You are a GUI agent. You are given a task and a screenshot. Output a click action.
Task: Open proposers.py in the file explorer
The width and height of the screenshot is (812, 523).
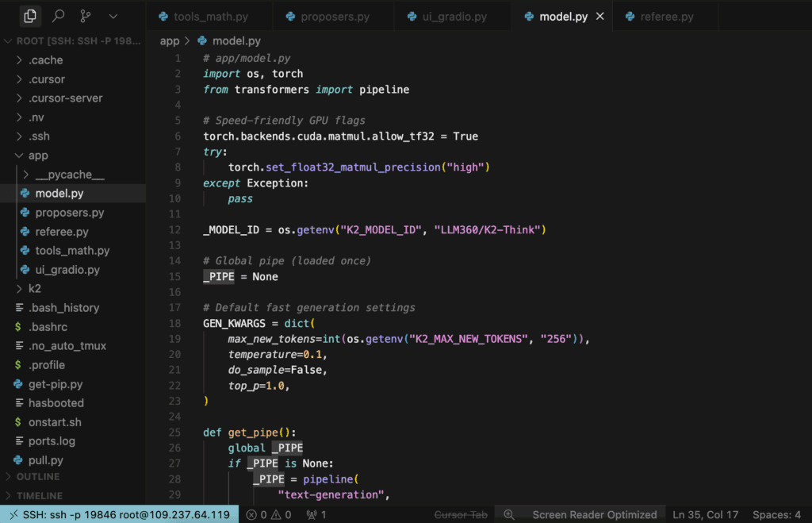(x=70, y=213)
